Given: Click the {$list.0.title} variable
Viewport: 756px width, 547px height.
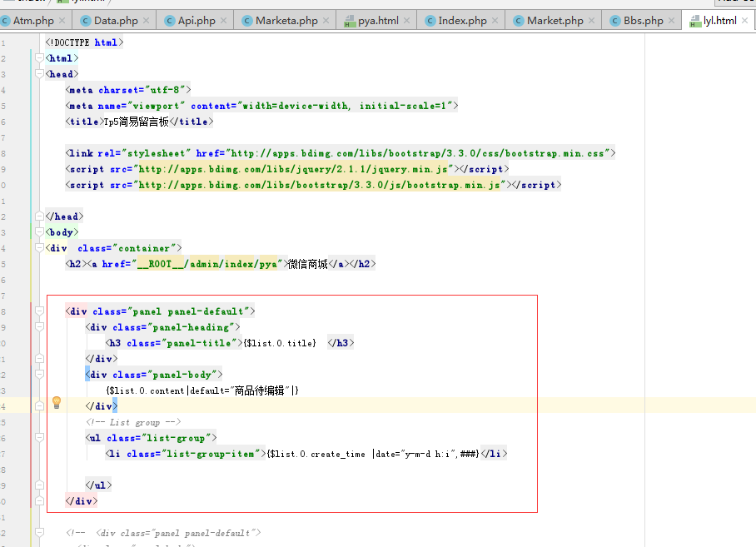Looking at the screenshot, I should point(280,343).
